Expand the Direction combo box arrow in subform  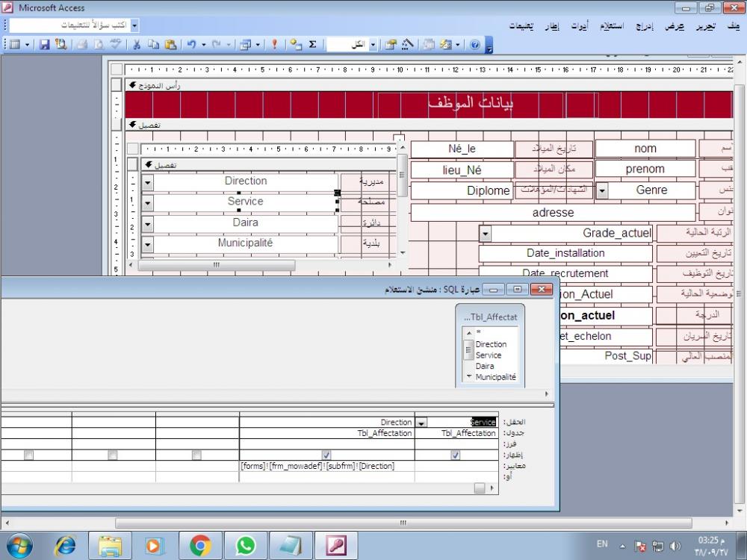pos(148,182)
